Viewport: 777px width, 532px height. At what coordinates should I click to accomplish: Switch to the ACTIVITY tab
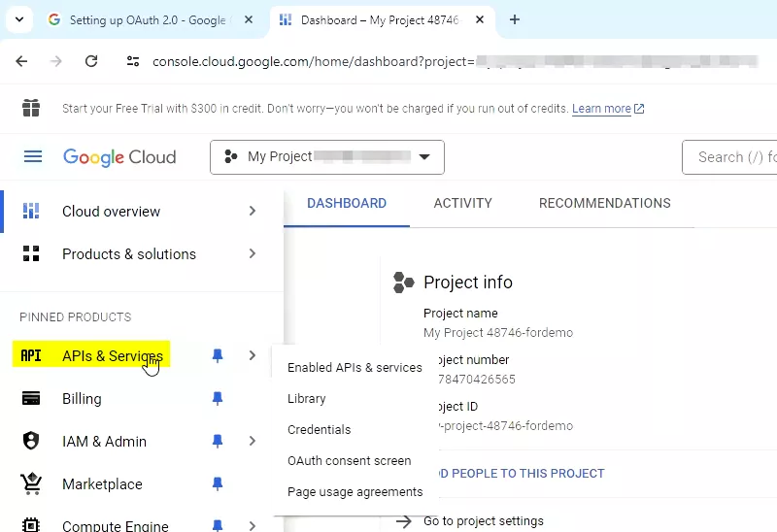point(463,204)
